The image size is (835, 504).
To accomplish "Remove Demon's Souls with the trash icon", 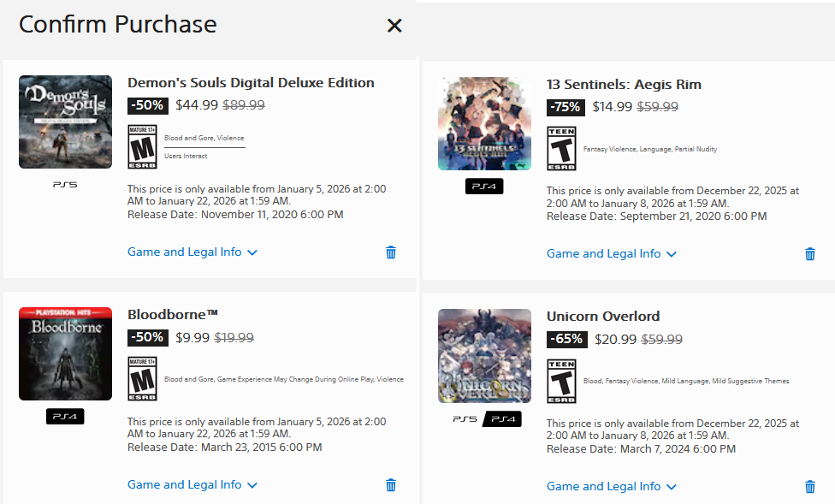I will pyautogui.click(x=391, y=252).
